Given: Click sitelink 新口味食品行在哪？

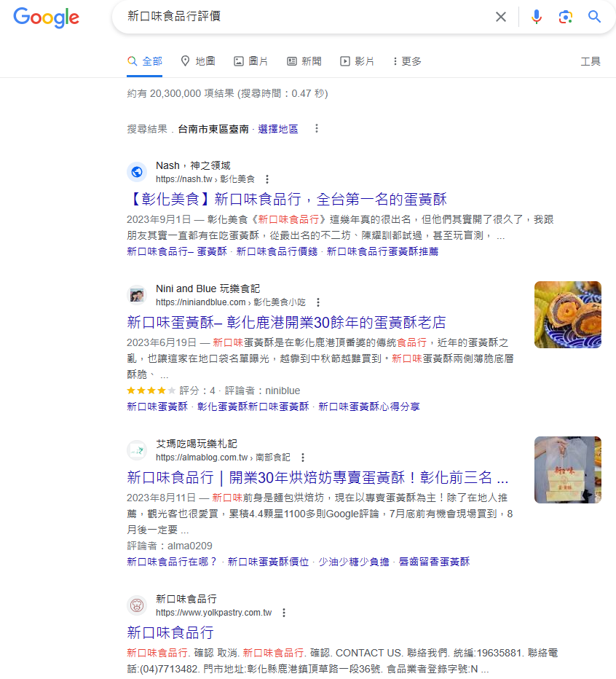Looking at the screenshot, I should tap(173, 562).
